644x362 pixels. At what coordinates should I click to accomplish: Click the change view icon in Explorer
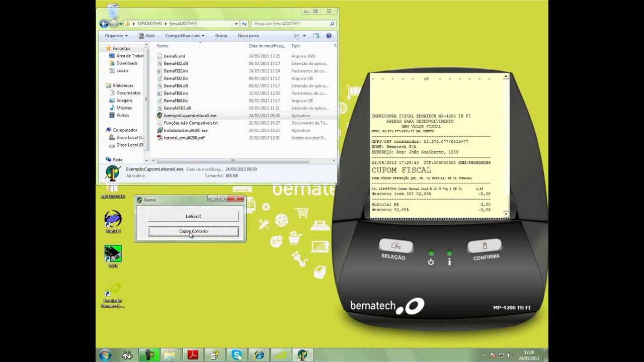[x=297, y=36]
